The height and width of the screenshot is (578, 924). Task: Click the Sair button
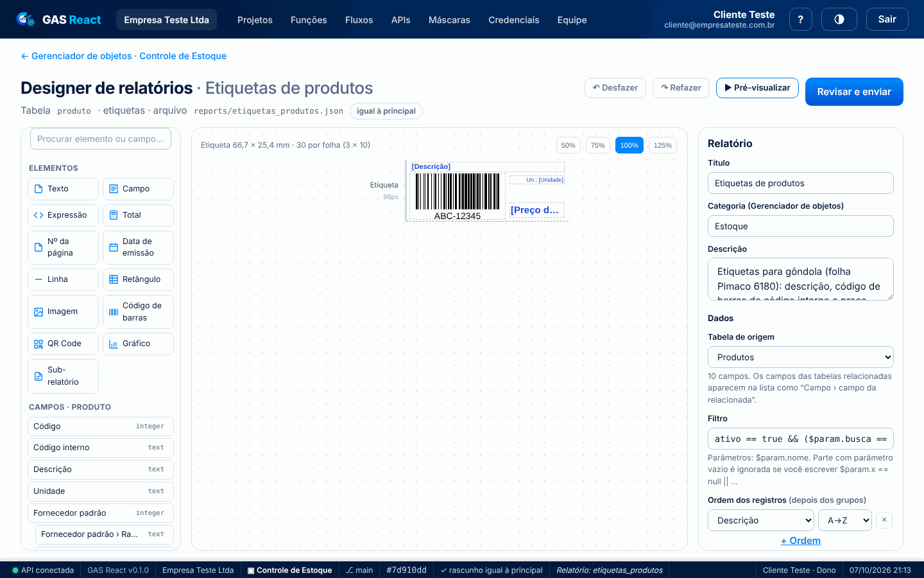point(887,19)
